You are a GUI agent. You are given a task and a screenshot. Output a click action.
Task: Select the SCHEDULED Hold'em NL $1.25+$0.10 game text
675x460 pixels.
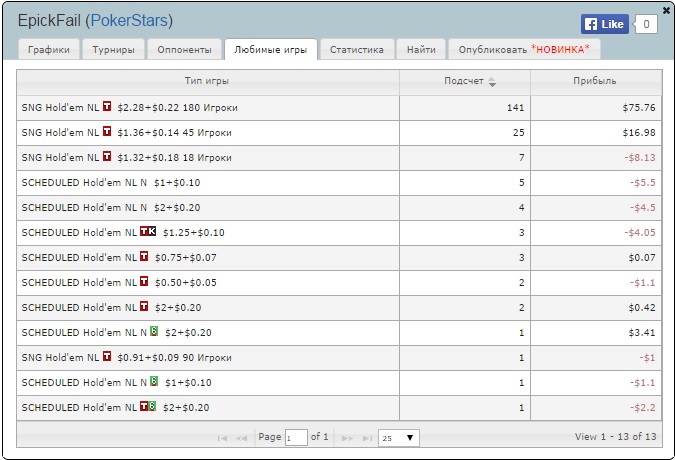[123, 232]
